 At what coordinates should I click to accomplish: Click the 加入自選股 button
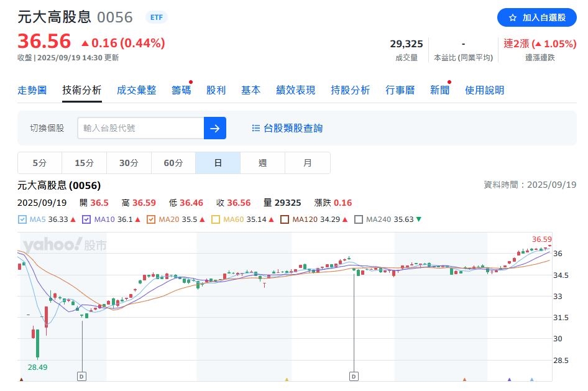click(537, 18)
